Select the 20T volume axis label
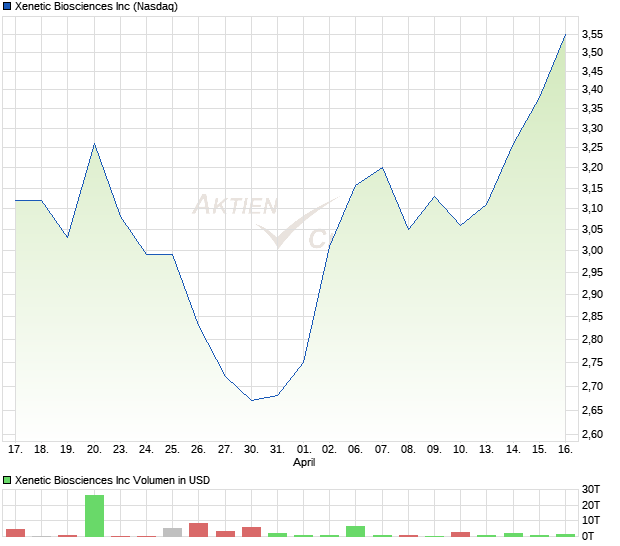The width and height of the screenshot is (620, 546). click(591, 505)
